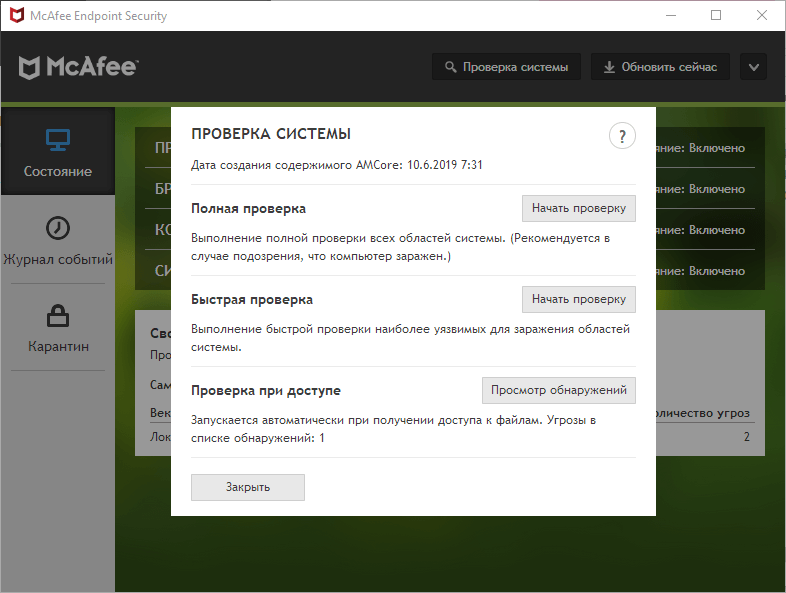Click the Проверка при доступе heading
The height and width of the screenshot is (593, 786).
[x=266, y=390]
